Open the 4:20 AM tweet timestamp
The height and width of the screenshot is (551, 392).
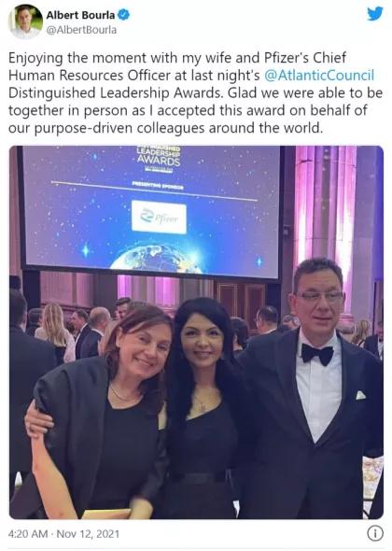[x=28, y=534]
